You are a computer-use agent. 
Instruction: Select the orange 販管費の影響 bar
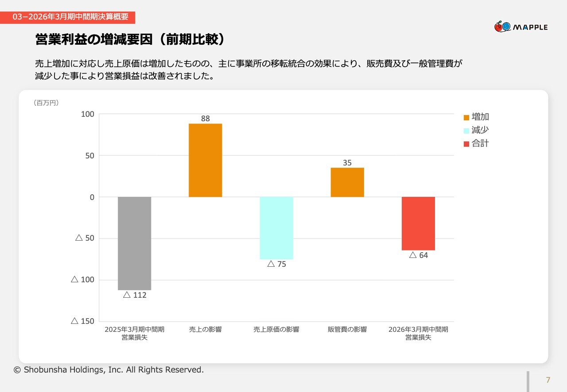(347, 182)
